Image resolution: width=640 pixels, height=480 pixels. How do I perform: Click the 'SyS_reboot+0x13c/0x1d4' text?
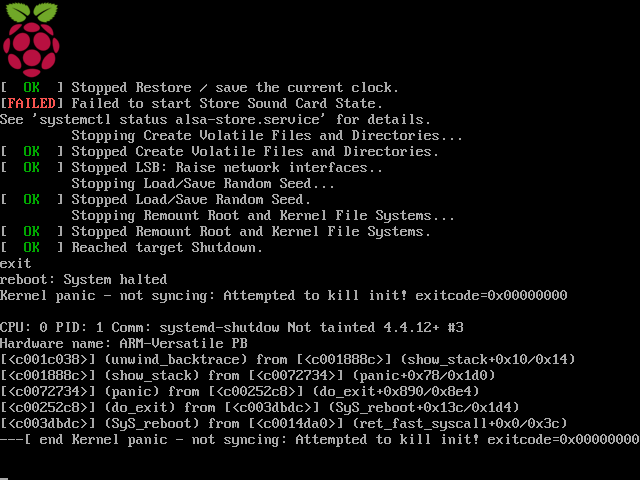[423, 407]
